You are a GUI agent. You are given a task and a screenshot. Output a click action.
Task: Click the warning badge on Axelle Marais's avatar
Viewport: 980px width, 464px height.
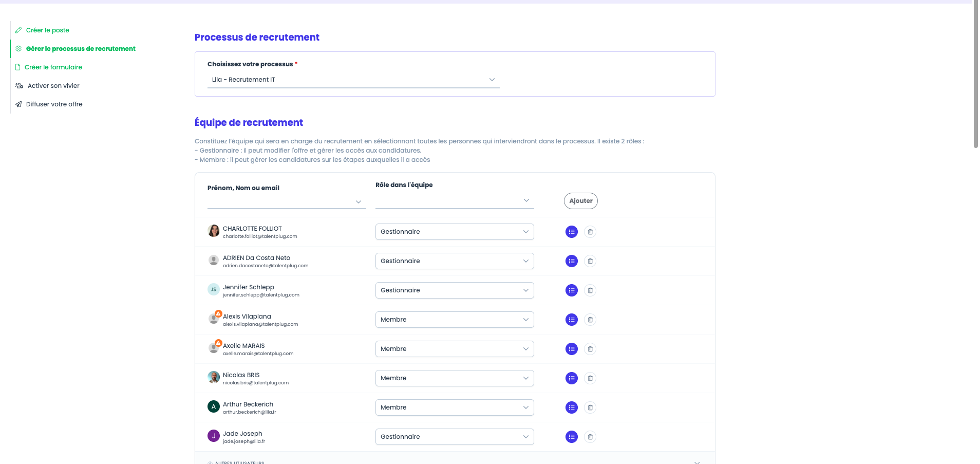[x=218, y=343]
